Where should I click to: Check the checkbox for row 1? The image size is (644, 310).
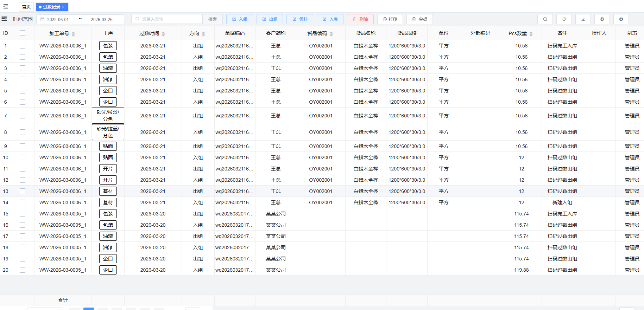tap(23, 46)
